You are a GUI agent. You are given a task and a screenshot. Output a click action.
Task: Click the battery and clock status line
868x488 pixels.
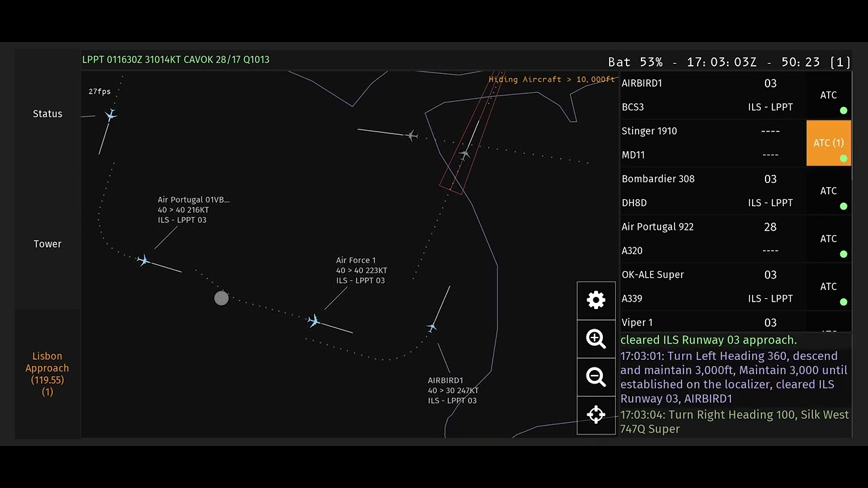tap(729, 62)
